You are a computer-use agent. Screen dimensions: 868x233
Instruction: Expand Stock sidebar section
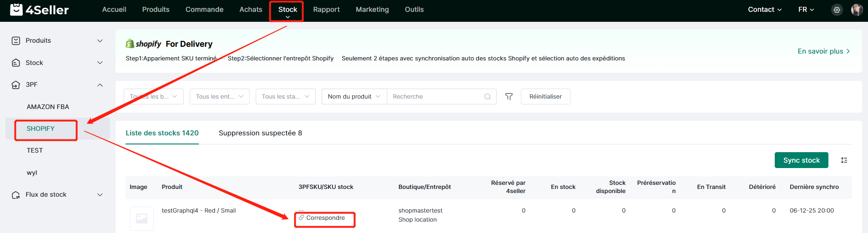100,63
